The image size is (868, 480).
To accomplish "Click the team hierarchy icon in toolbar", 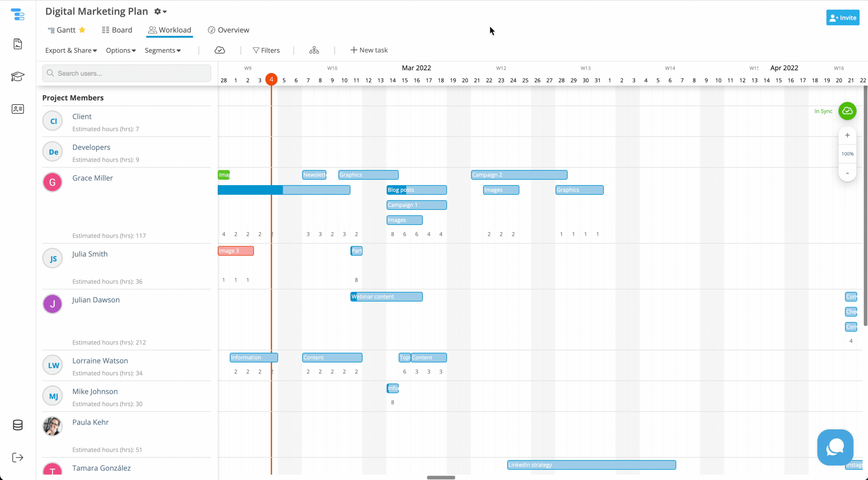I will [314, 50].
